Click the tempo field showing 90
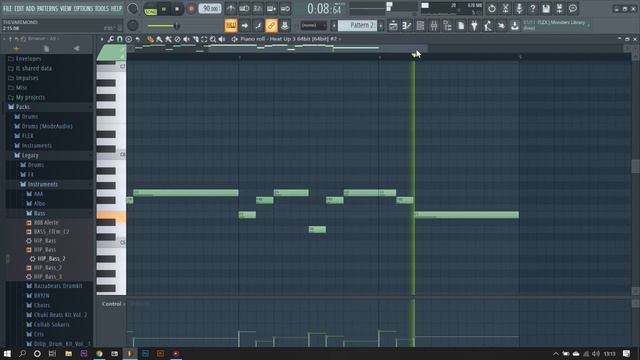Screen dimensions: 640x360 (210, 9)
